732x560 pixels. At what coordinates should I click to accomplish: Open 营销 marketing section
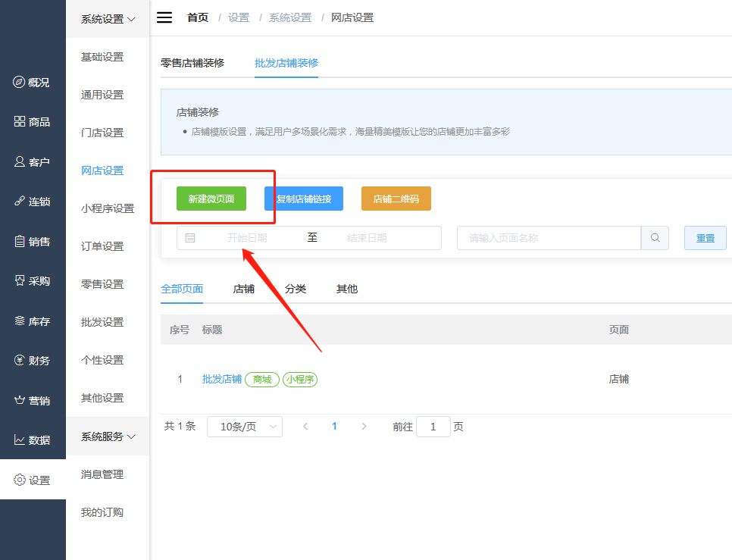pyautogui.click(x=32, y=400)
